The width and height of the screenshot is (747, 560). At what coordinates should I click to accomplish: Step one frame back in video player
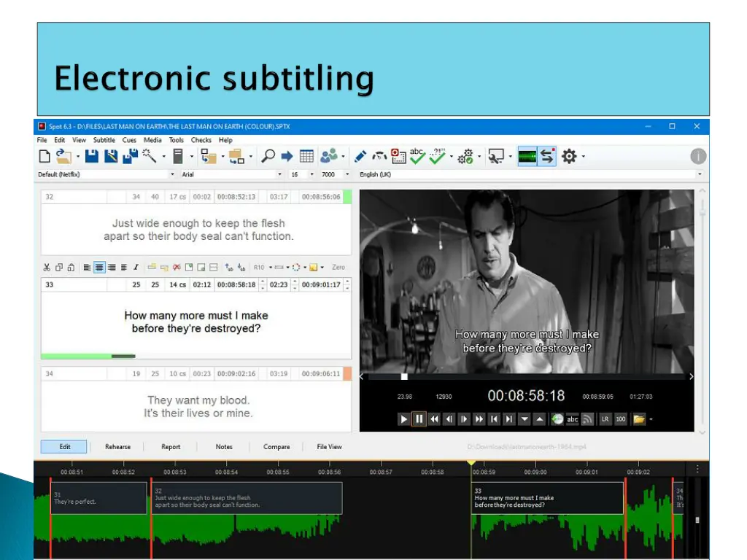[x=449, y=419]
